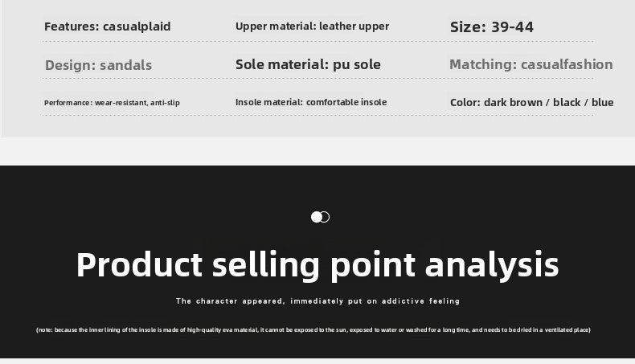Choose the "black" color option text
The height and width of the screenshot is (364, 635).
coord(567,102)
